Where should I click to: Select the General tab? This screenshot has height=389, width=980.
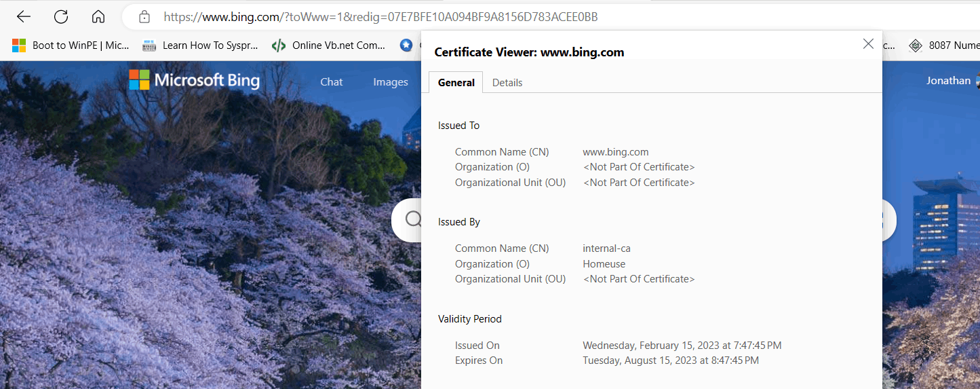(456, 82)
